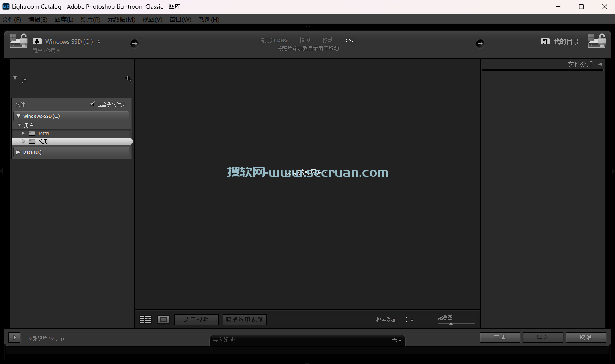Open the 文件(F) menu
Image resolution: width=615 pixels, height=364 pixels.
click(12, 19)
